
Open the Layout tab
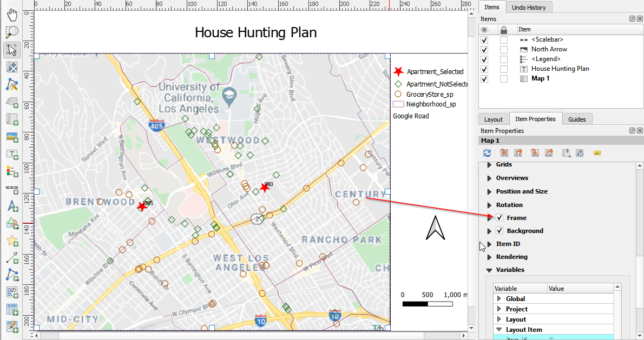493,119
